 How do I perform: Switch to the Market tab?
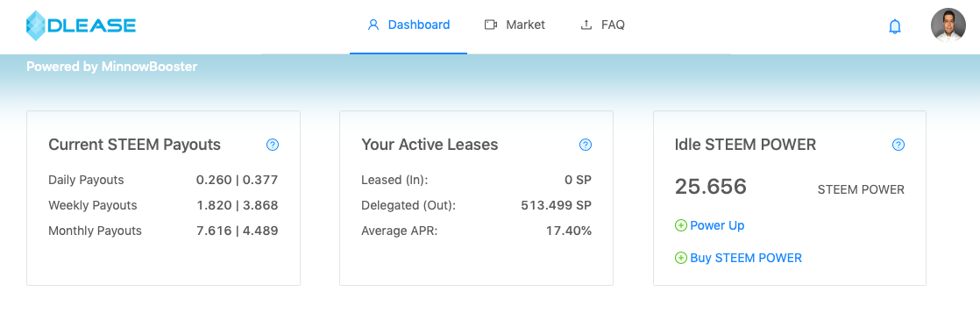(515, 25)
